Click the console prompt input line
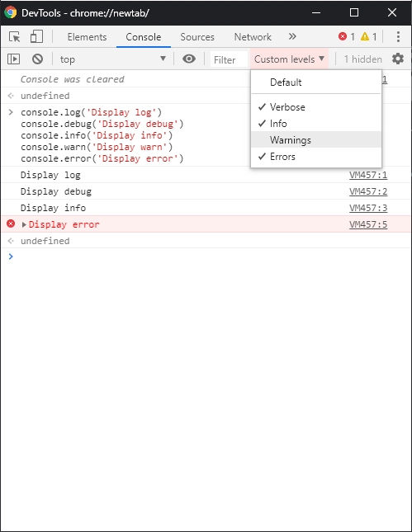Screen dimensions: 412x532 click(214, 257)
